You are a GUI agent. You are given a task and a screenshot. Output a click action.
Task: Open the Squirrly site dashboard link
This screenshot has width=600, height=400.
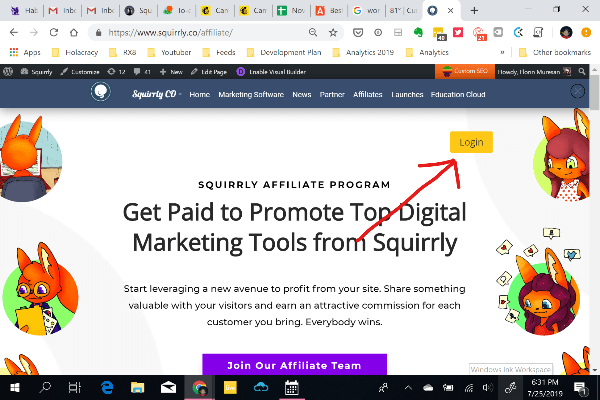(x=36, y=72)
